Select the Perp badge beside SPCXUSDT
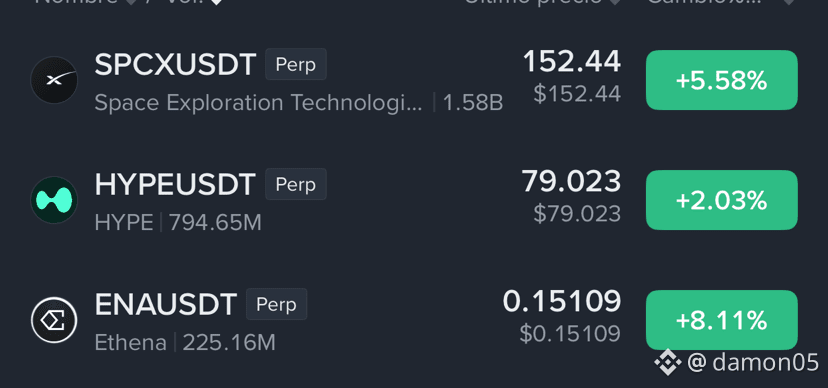The width and height of the screenshot is (828, 388). pos(296,64)
